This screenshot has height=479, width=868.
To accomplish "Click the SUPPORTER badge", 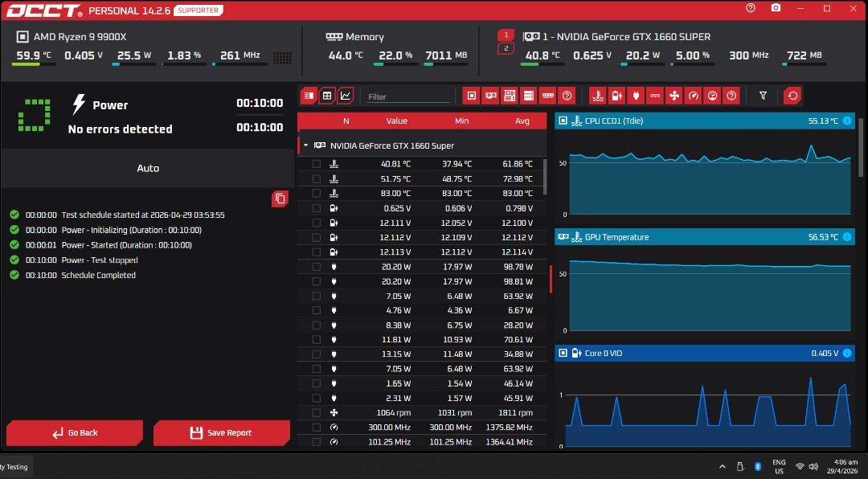I will click(199, 10).
